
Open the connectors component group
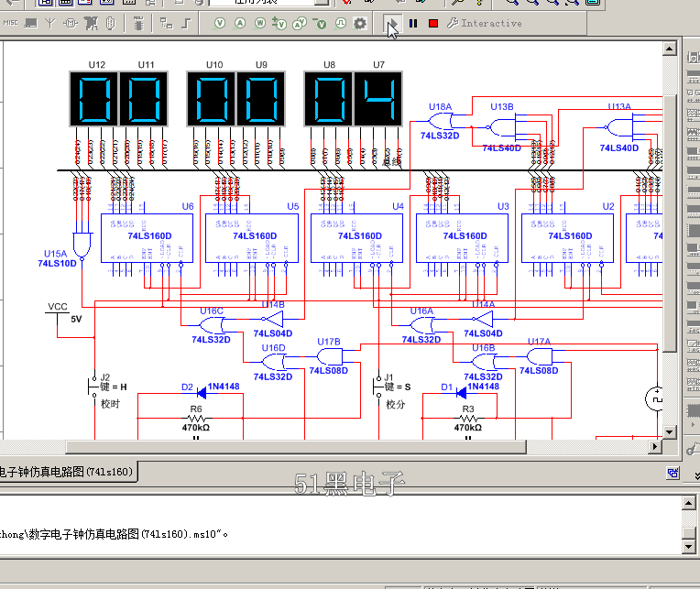[x=111, y=23]
